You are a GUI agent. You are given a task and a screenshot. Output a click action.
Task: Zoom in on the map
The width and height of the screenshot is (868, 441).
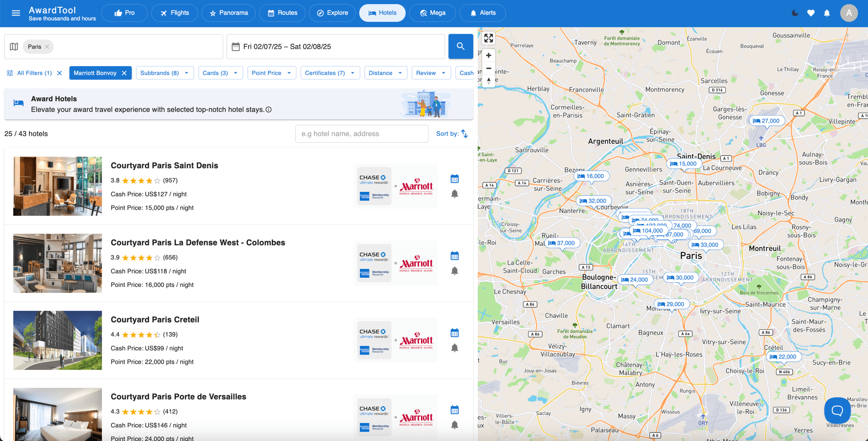click(x=488, y=55)
